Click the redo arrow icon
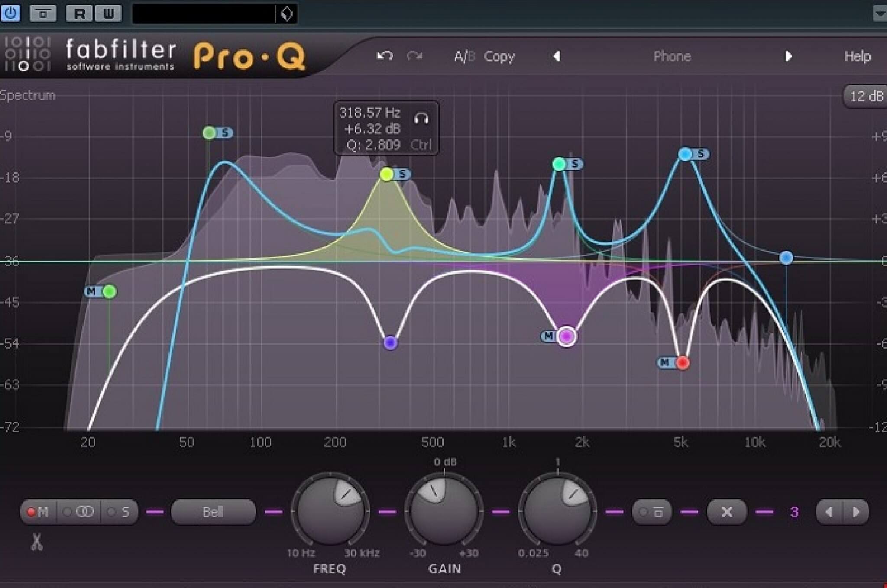The image size is (887, 588). click(414, 55)
